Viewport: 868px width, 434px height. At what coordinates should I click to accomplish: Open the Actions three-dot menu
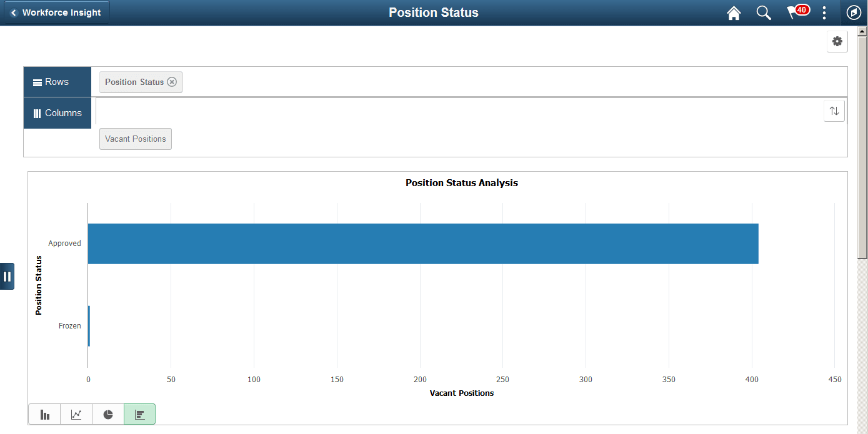point(824,12)
